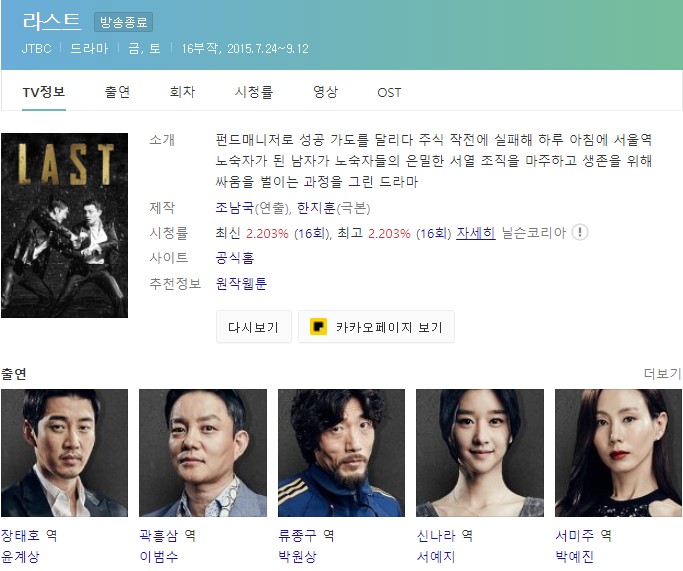Click the yellow KakaoPage icon

318,327
